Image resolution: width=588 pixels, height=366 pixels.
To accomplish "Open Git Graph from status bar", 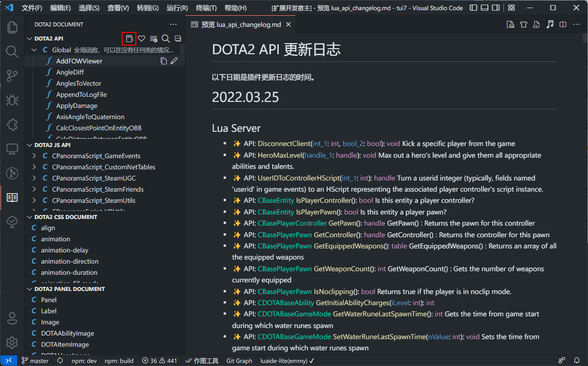I will coord(239,361).
